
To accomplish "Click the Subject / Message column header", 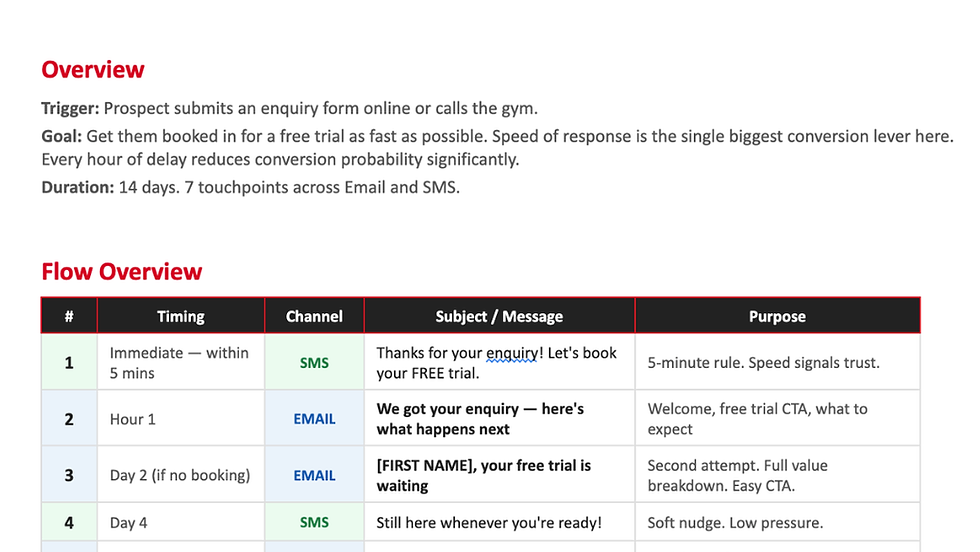I will [499, 316].
